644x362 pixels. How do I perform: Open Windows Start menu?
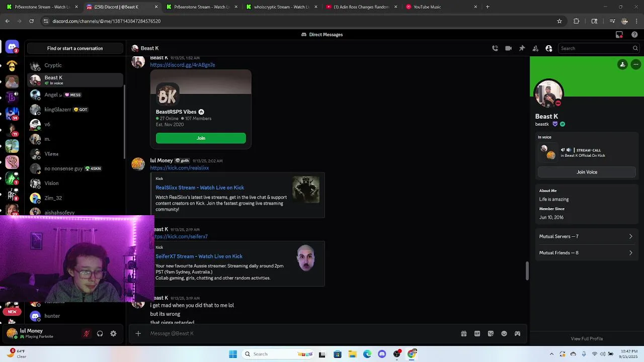(x=233, y=354)
